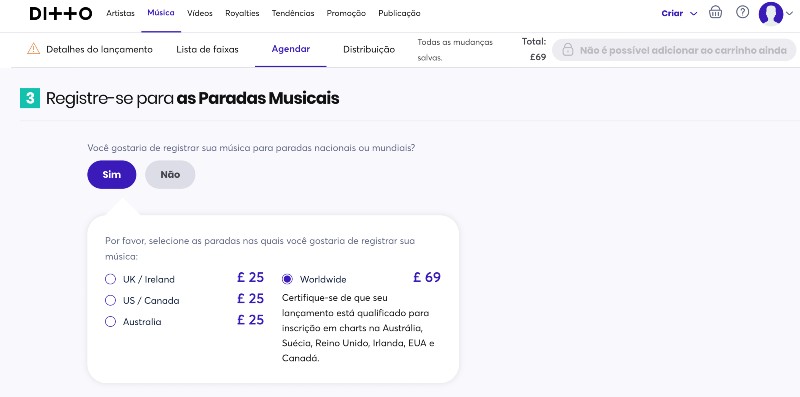
Task: Click the £ 25 price for US / Canada
Action: click(x=251, y=299)
